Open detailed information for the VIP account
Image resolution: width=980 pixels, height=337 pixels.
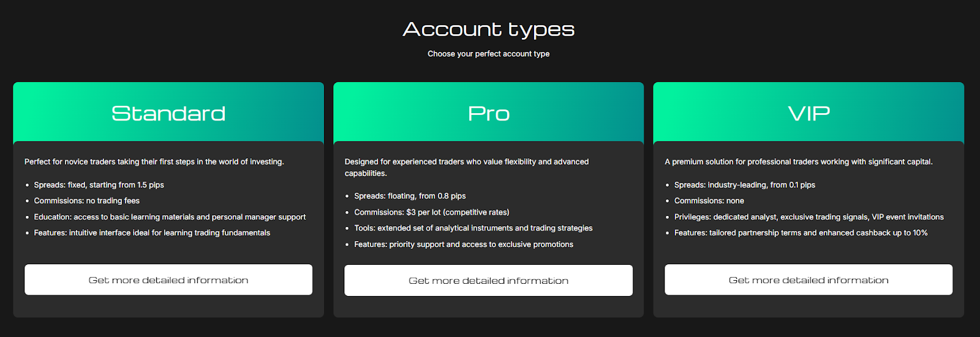809,280
